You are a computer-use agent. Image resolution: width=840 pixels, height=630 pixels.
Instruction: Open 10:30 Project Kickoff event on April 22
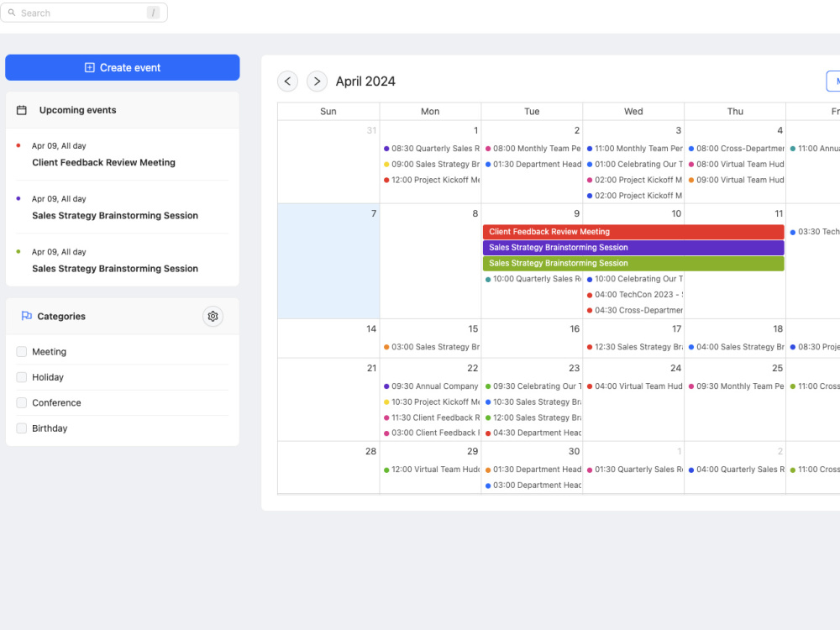point(431,402)
